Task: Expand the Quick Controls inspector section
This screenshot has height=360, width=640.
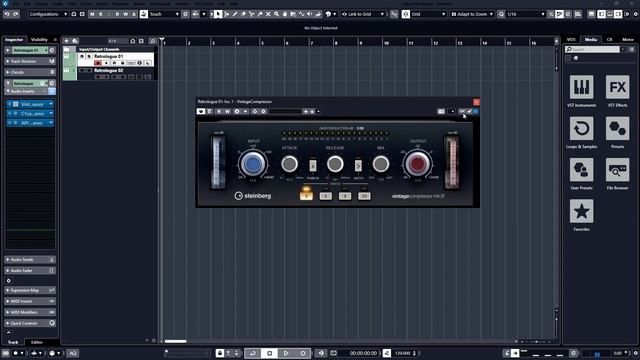Action: (30, 323)
